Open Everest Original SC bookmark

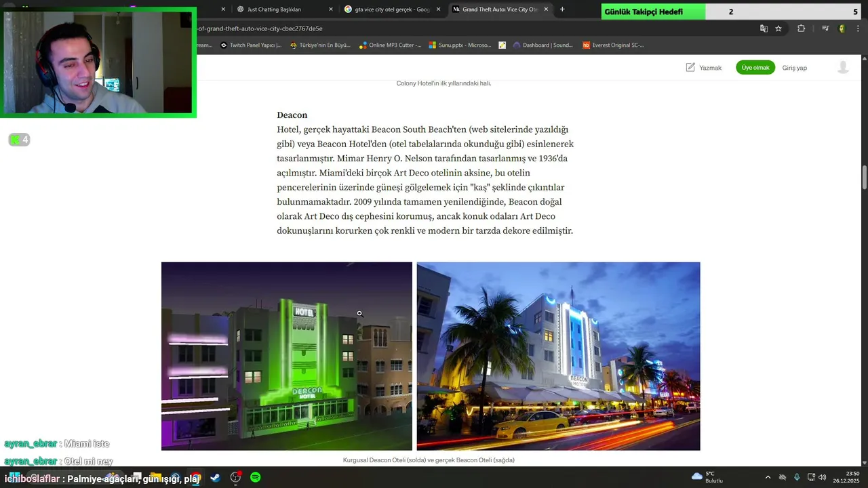click(x=613, y=45)
